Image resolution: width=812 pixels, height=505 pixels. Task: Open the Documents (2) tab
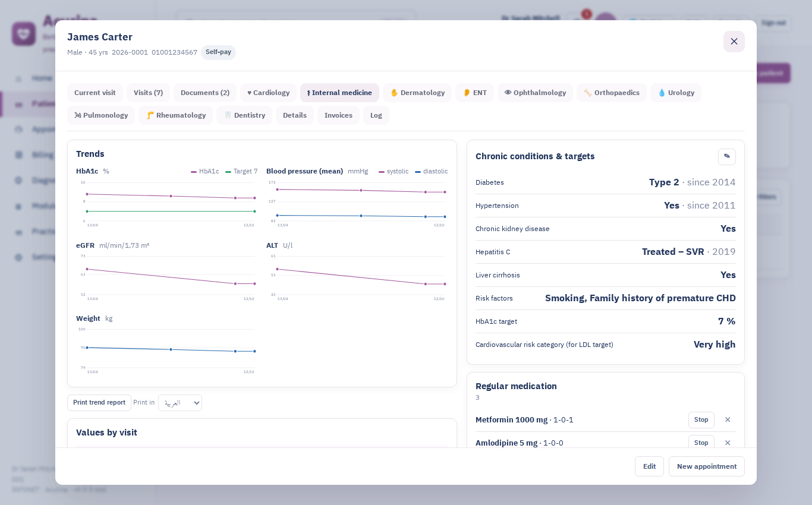205,93
